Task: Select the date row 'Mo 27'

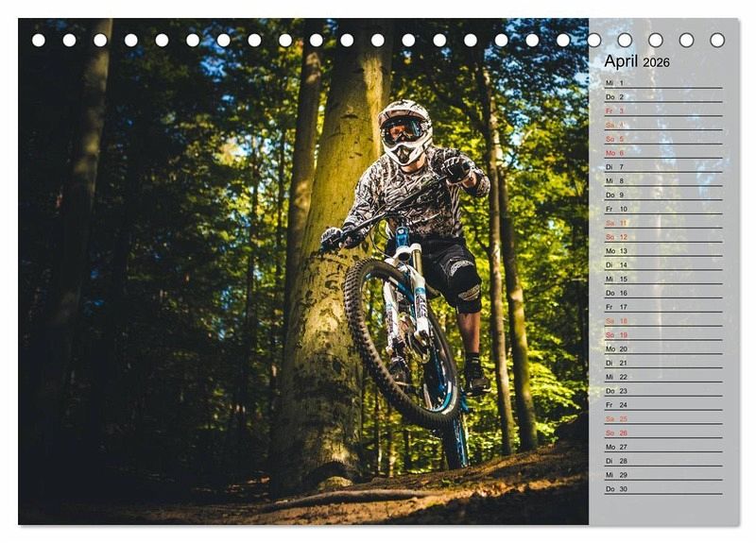Action: [x=663, y=446]
